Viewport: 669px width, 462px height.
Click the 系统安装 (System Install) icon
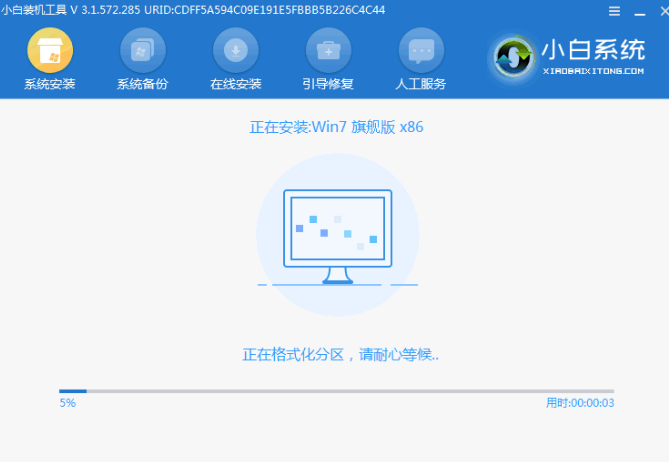49,50
